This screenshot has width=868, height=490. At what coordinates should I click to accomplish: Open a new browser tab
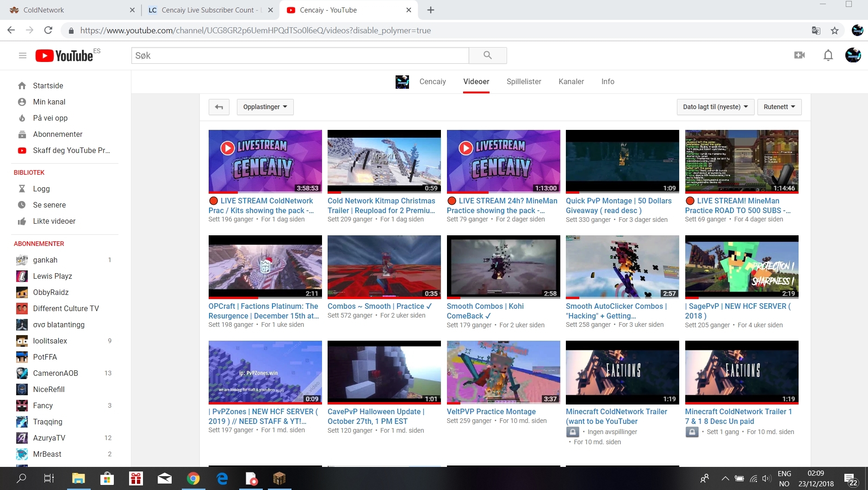[431, 10]
